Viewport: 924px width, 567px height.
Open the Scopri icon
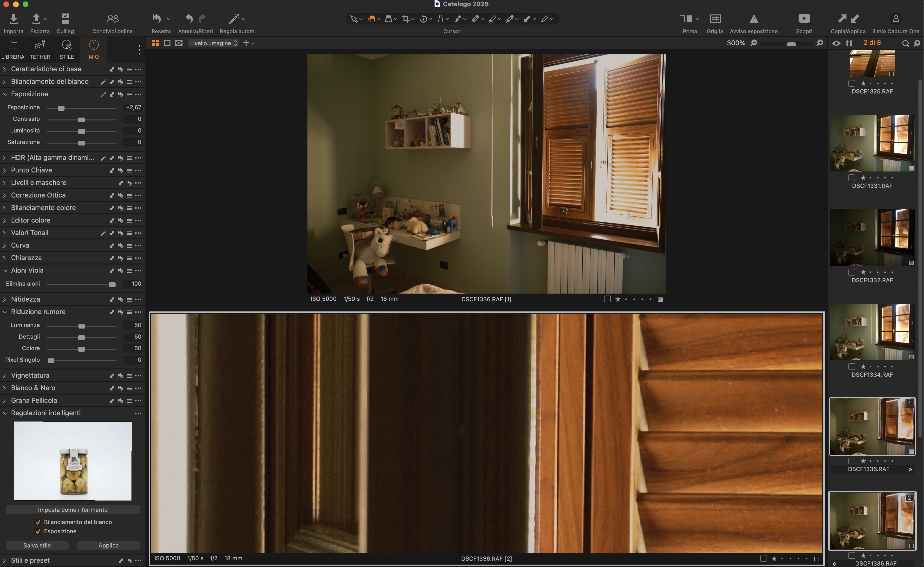coord(804,18)
